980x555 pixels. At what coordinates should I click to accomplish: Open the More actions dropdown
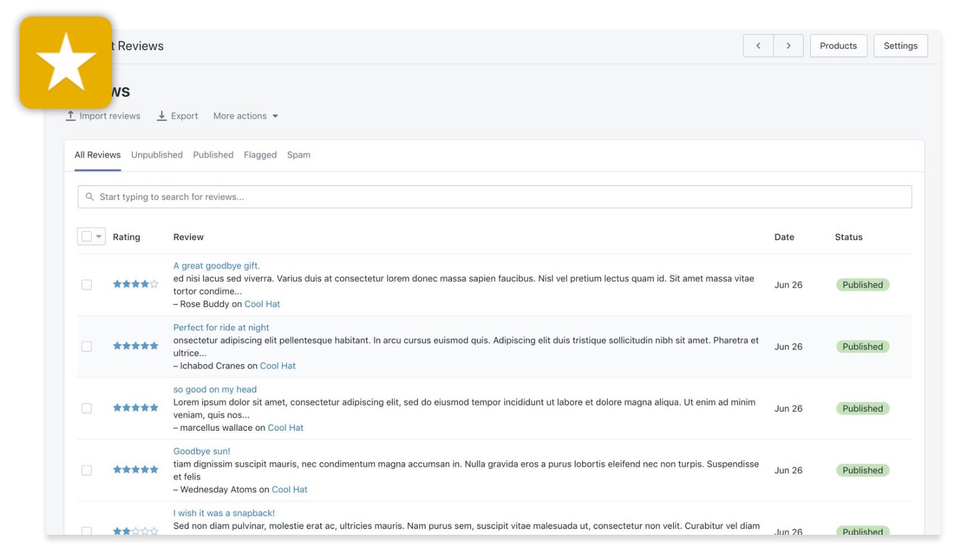tap(245, 116)
